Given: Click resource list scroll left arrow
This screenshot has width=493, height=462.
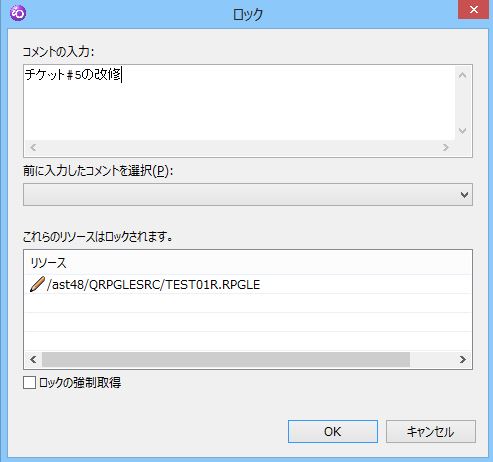Looking at the screenshot, I should pos(33,359).
